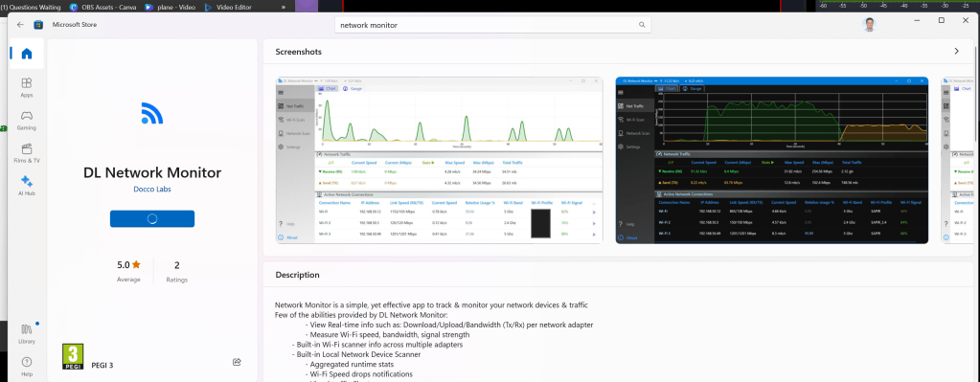Open Help in the Store sidebar
The height and width of the screenshot is (382, 980).
(x=27, y=366)
